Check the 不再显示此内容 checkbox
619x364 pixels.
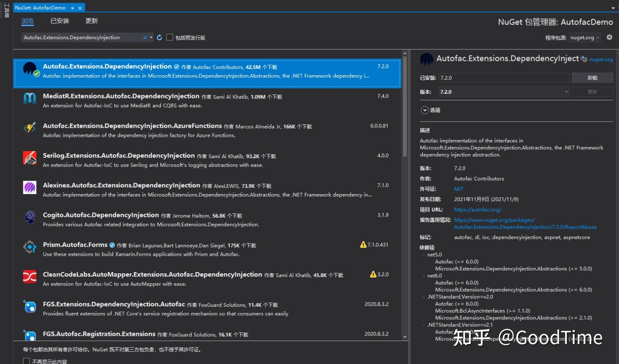point(26,361)
